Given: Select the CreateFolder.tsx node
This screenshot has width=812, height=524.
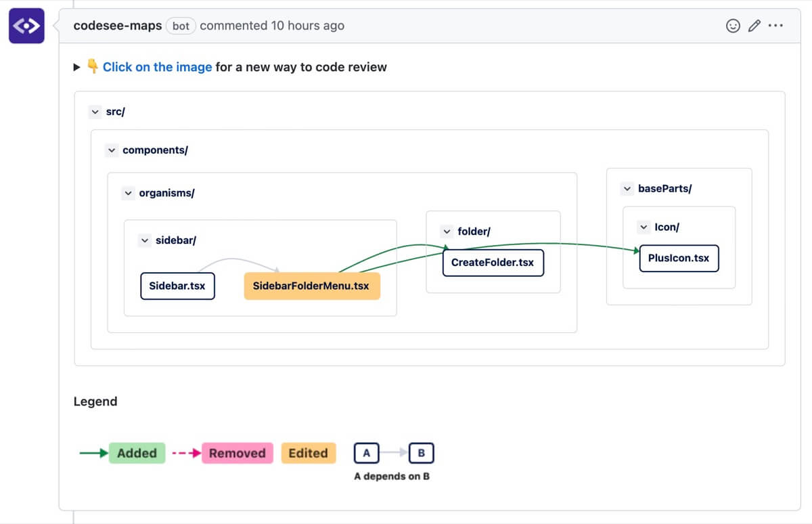Looking at the screenshot, I should pyautogui.click(x=493, y=263).
